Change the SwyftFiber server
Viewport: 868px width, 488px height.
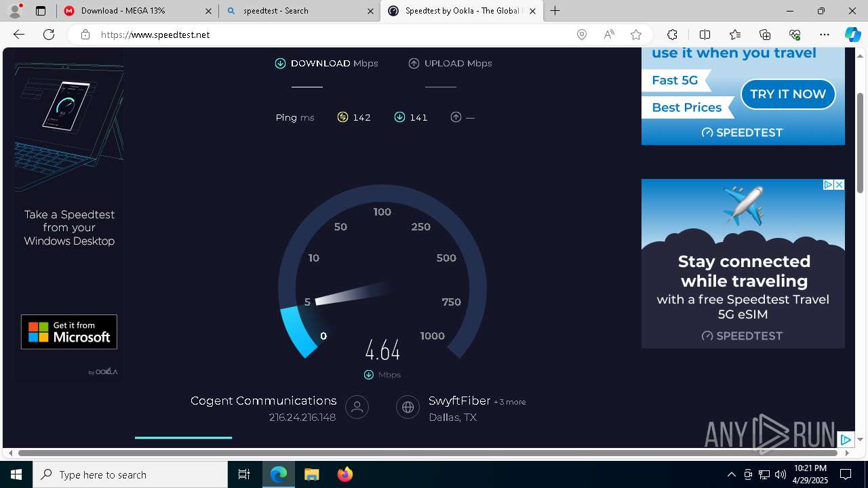click(x=459, y=401)
